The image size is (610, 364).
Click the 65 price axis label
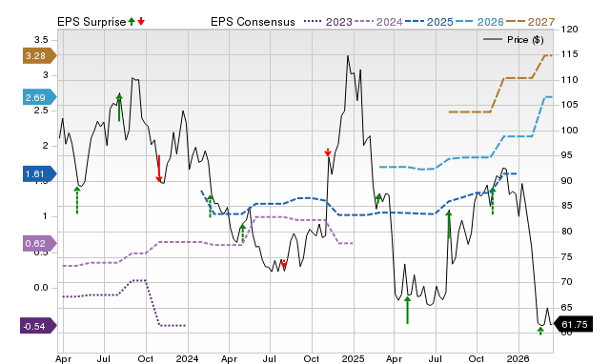567,307
